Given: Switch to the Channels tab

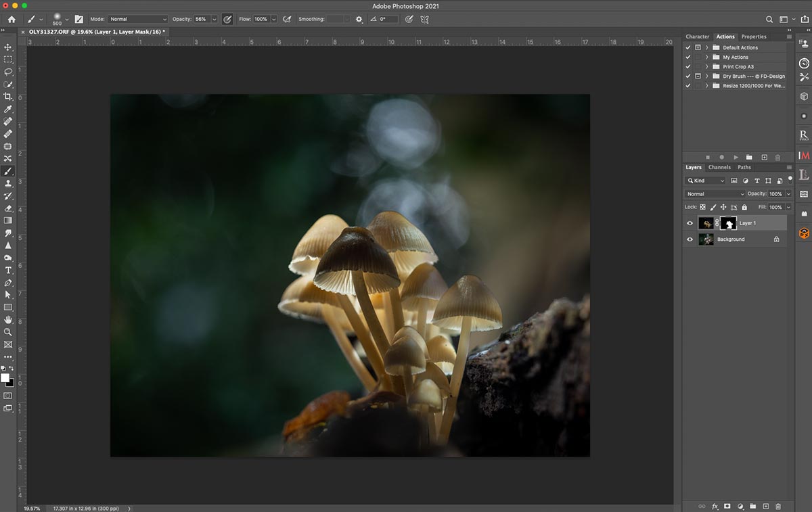Looking at the screenshot, I should (719, 167).
